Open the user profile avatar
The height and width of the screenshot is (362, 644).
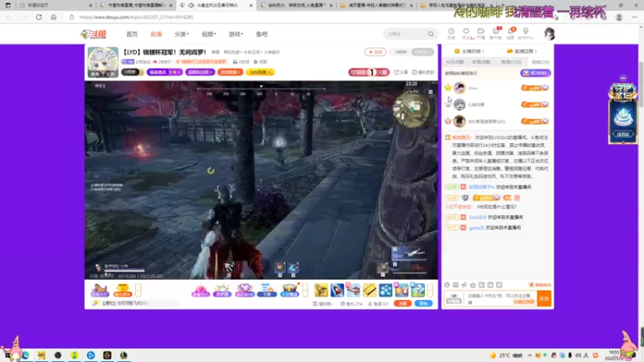pos(549,34)
